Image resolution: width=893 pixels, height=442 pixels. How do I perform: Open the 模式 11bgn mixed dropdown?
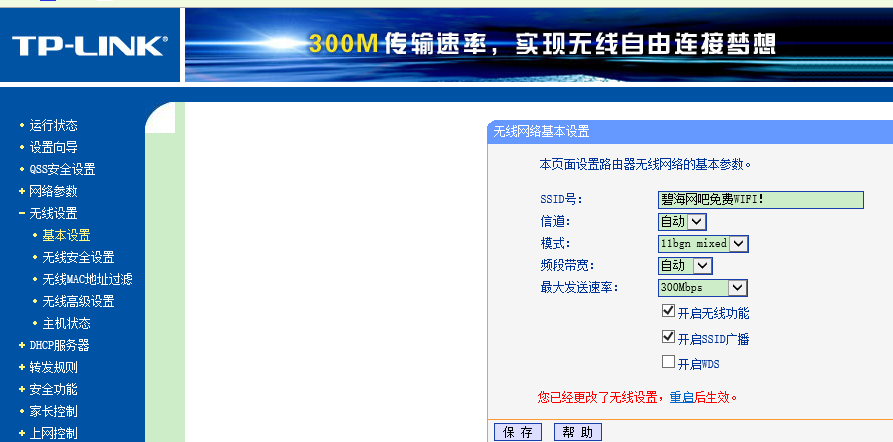coord(703,243)
